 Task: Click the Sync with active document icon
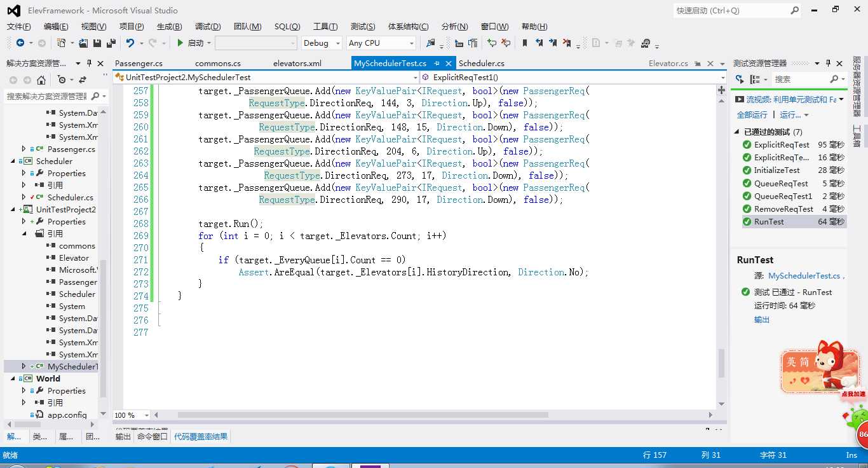82,80
